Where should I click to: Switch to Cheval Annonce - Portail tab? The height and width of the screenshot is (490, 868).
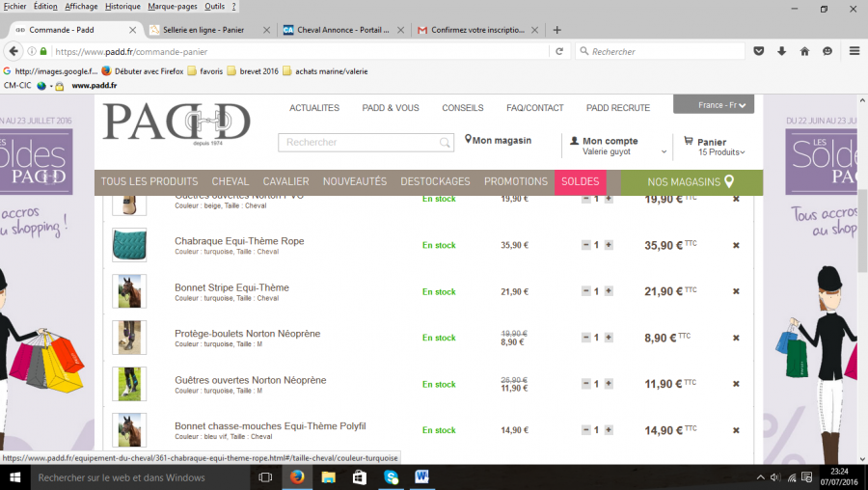tap(342, 30)
